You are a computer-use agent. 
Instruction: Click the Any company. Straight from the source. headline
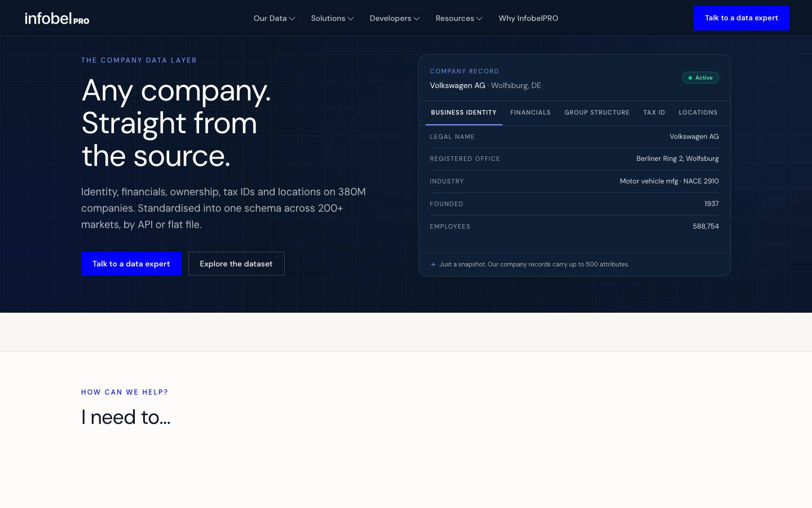click(176, 123)
